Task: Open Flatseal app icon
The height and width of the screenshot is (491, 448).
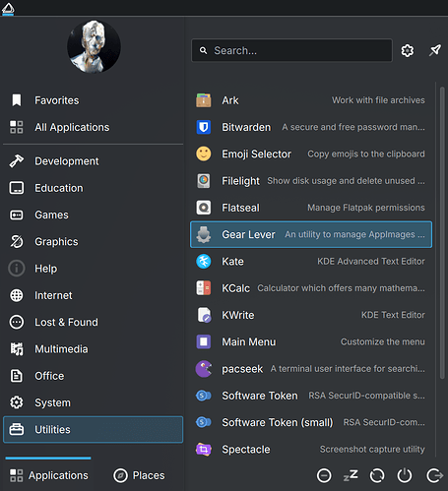Action: click(204, 208)
